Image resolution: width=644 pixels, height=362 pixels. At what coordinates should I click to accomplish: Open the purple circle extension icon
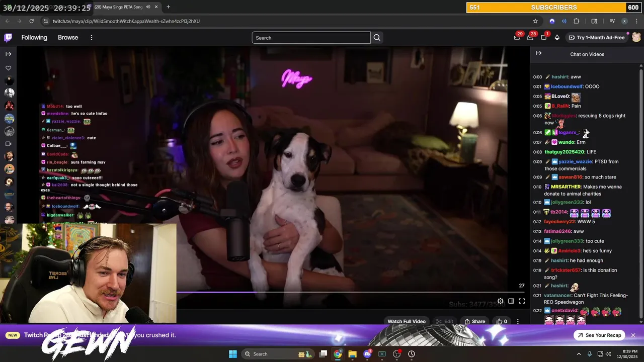pyautogui.click(x=552, y=21)
